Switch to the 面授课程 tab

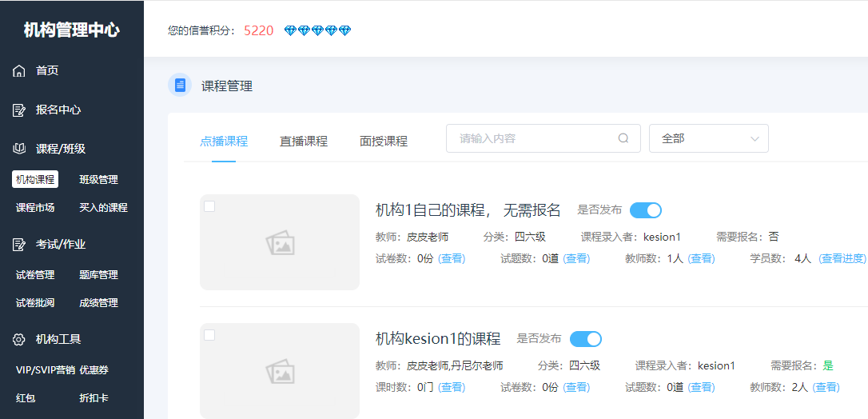(384, 142)
